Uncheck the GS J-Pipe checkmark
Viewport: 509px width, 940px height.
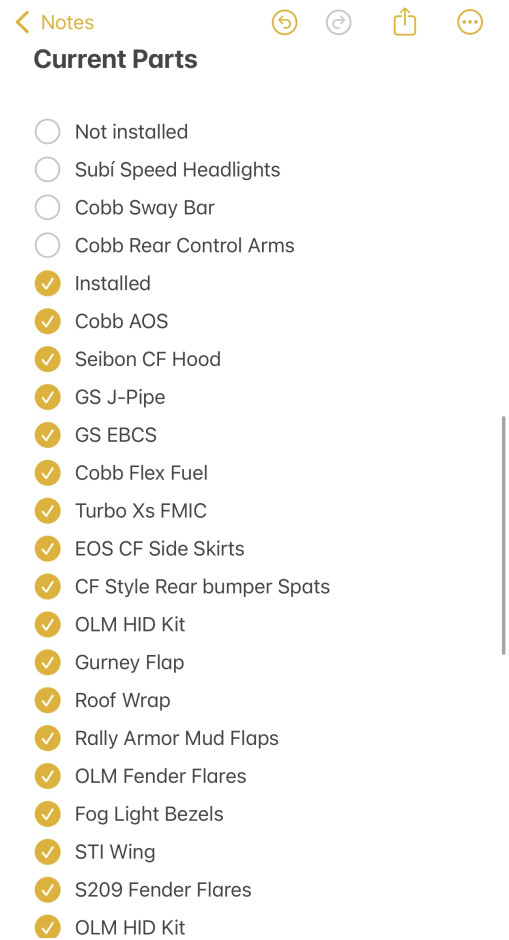47,397
